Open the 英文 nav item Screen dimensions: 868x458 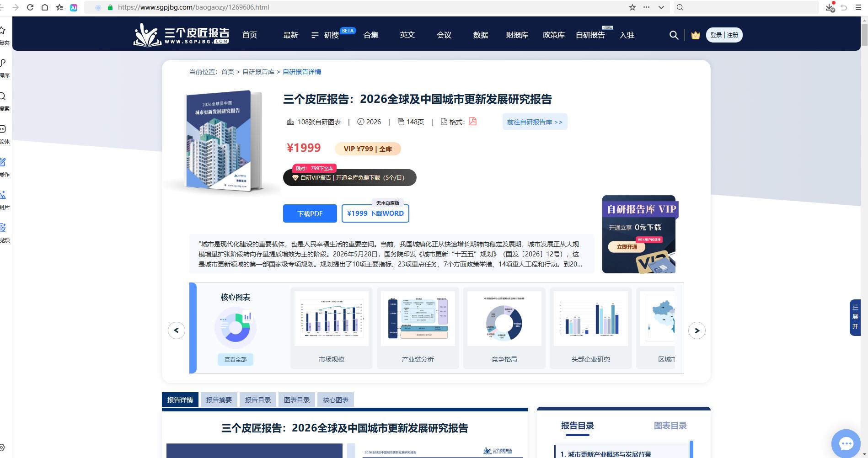pos(407,35)
